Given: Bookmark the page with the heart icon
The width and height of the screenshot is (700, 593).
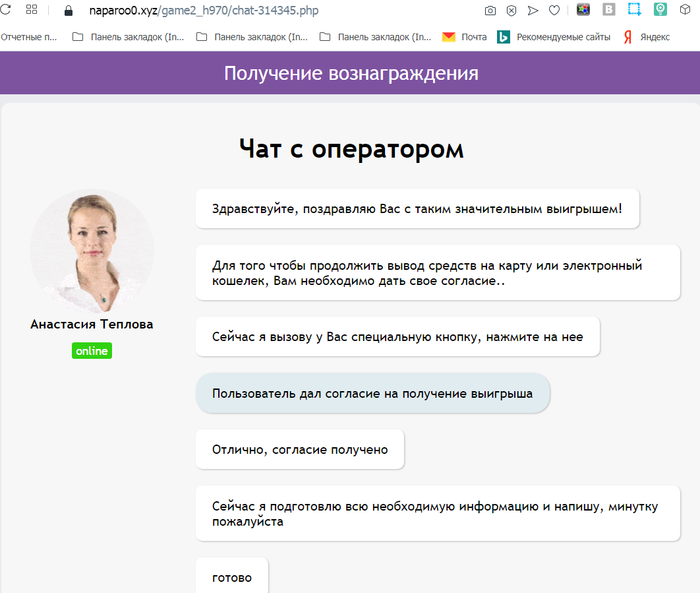Looking at the screenshot, I should click(554, 10).
